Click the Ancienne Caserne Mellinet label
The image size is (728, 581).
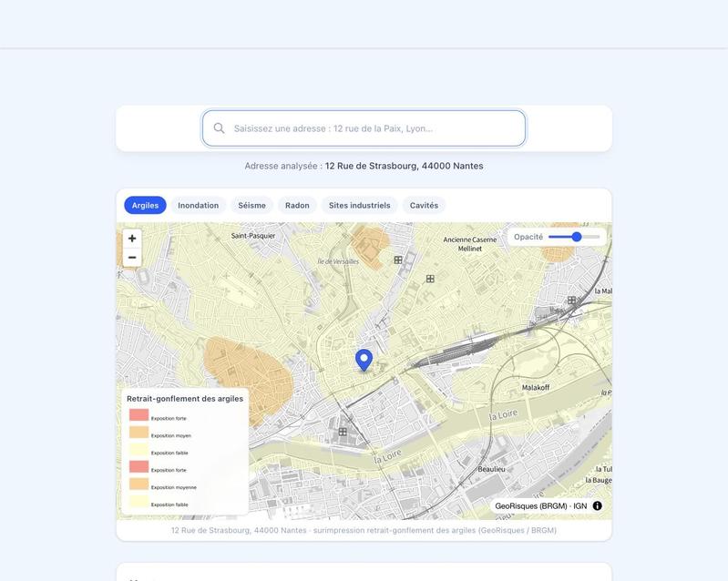[x=470, y=244]
